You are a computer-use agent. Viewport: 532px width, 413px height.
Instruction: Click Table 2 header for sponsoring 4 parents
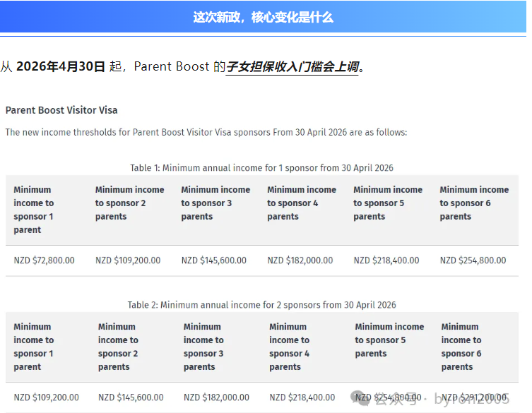click(290, 347)
